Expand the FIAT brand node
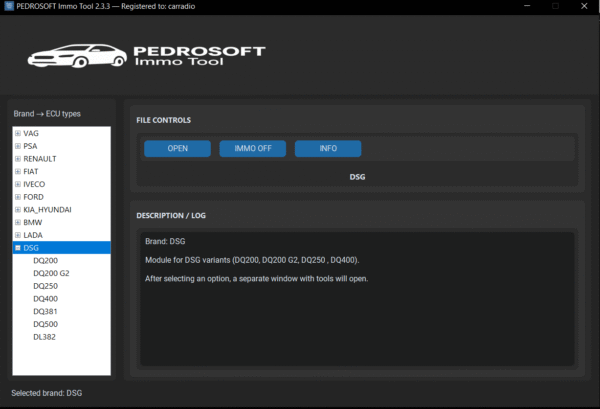Image resolution: width=600 pixels, height=409 pixels. click(x=18, y=171)
